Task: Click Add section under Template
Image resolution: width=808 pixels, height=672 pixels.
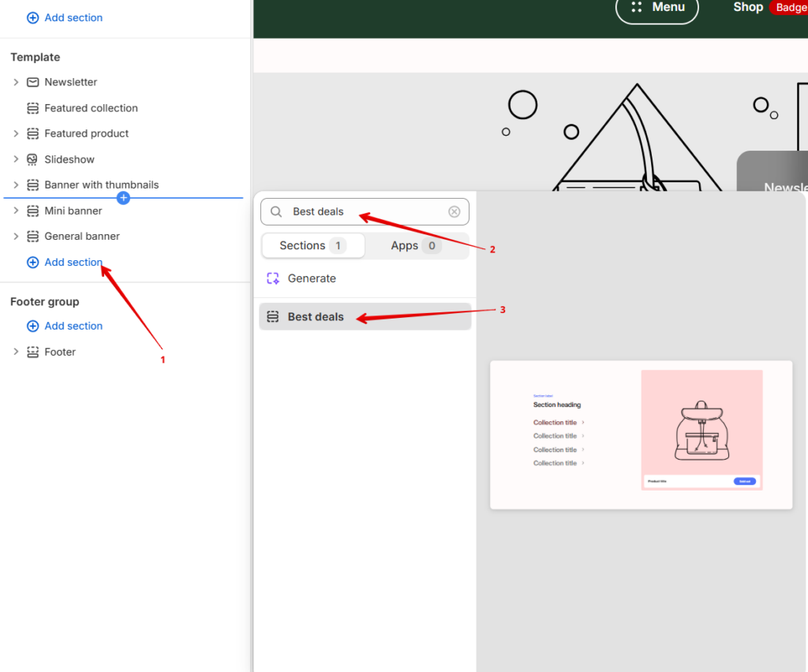Action: click(x=73, y=263)
